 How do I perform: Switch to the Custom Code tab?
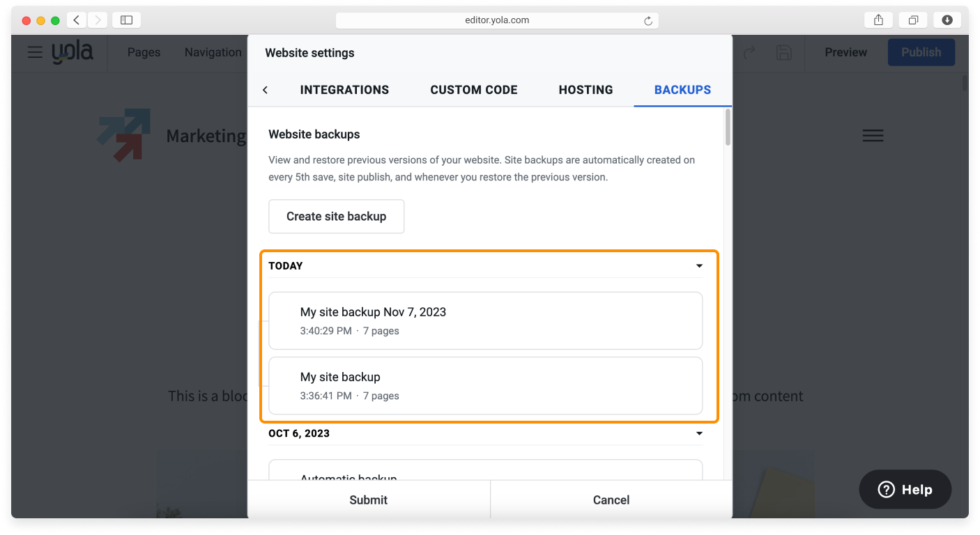[473, 90]
